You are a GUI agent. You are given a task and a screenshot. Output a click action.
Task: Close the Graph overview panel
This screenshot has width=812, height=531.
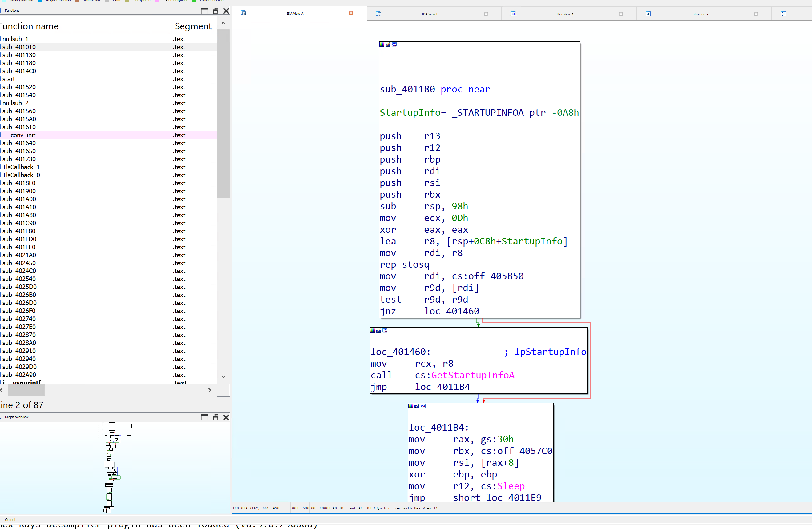pyautogui.click(x=226, y=417)
